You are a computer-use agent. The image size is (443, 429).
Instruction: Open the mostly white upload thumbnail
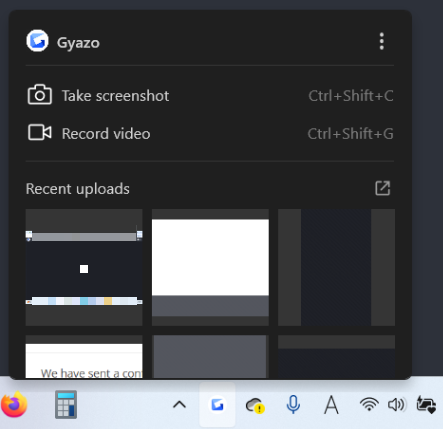210,267
